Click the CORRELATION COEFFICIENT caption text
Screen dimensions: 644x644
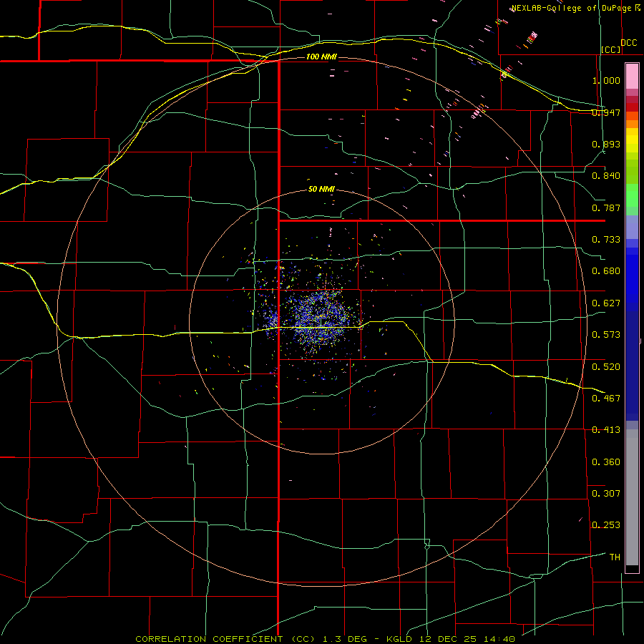209,639
